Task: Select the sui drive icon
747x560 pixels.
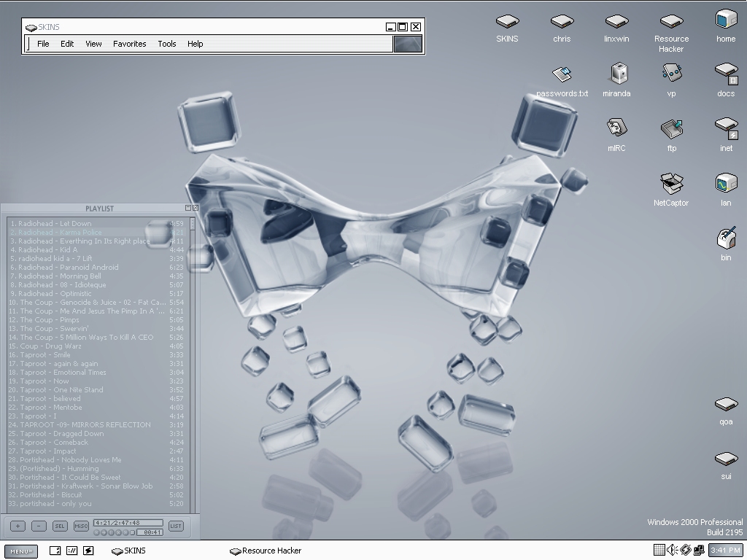Action: pos(726,459)
